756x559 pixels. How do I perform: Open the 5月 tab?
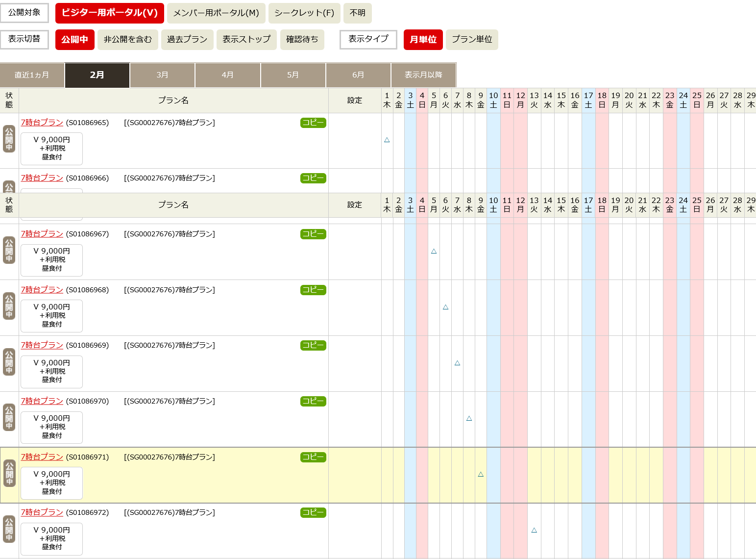tap(293, 75)
